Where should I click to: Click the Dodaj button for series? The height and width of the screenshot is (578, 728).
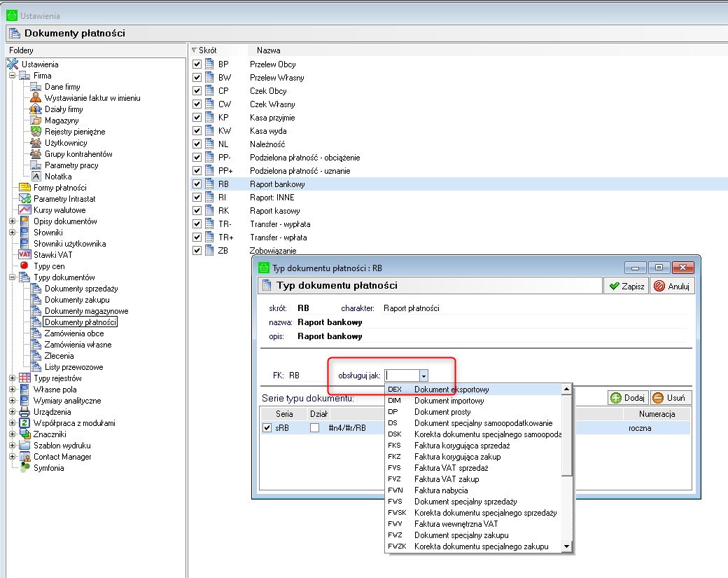pos(628,398)
